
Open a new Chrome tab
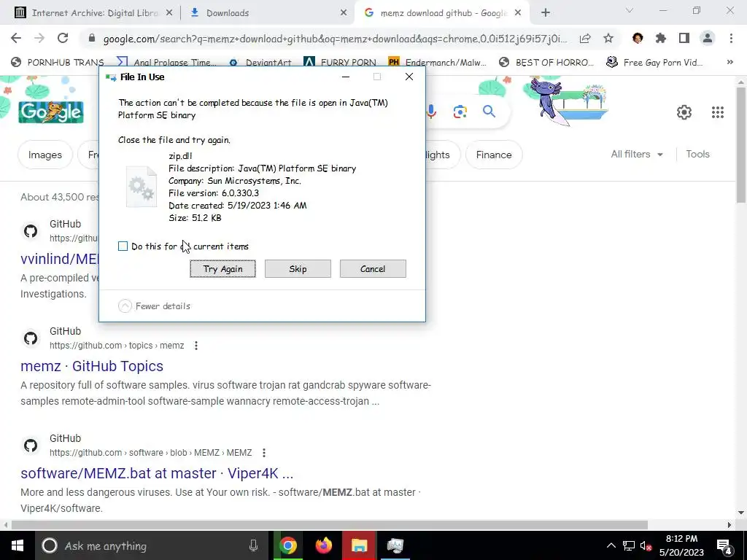546,13
